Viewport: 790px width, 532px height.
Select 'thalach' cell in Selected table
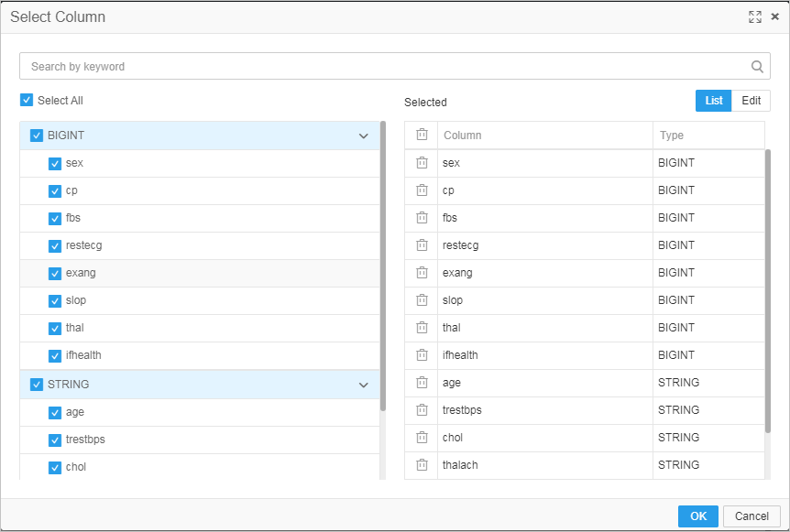tap(544, 464)
